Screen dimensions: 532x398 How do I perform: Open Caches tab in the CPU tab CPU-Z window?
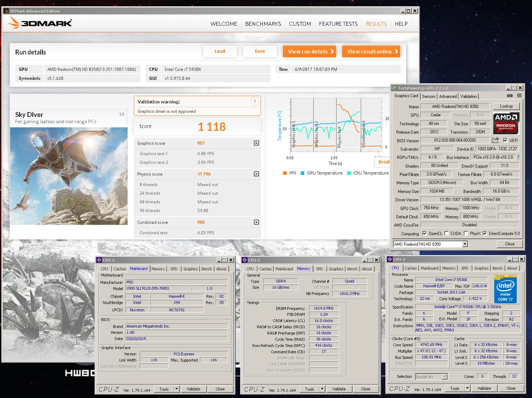tap(411, 268)
